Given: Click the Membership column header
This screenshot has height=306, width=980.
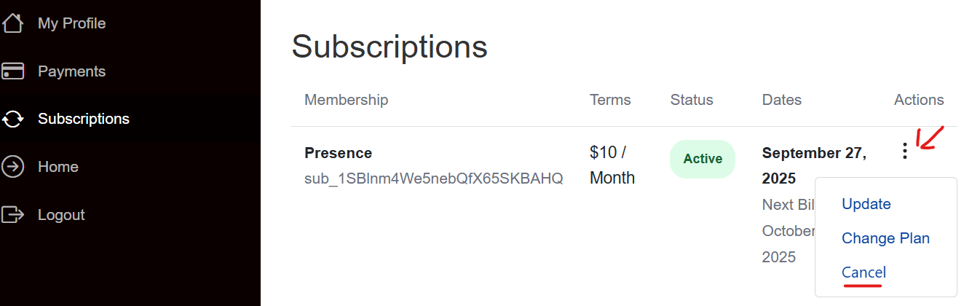Looking at the screenshot, I should [x=346, y=100].
